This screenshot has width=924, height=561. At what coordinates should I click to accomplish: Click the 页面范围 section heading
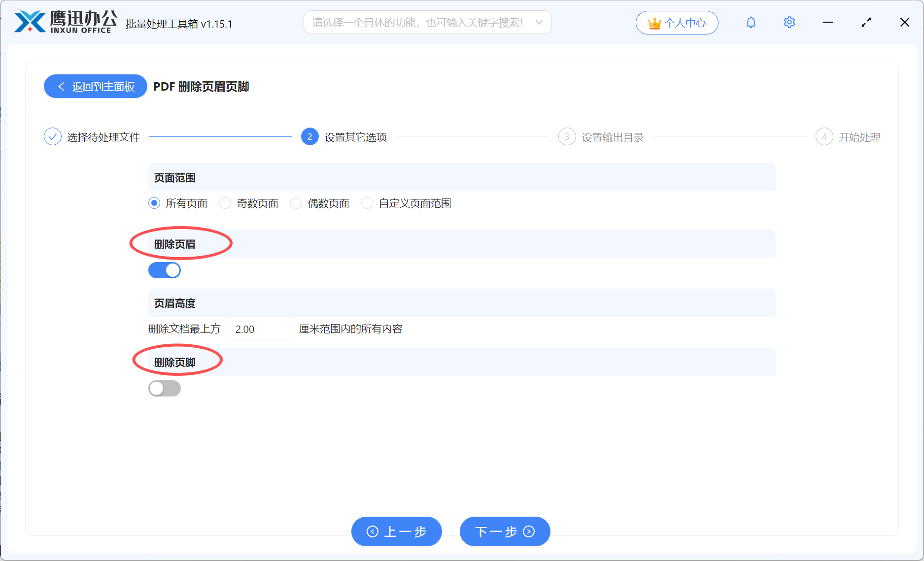coord(175,178)
